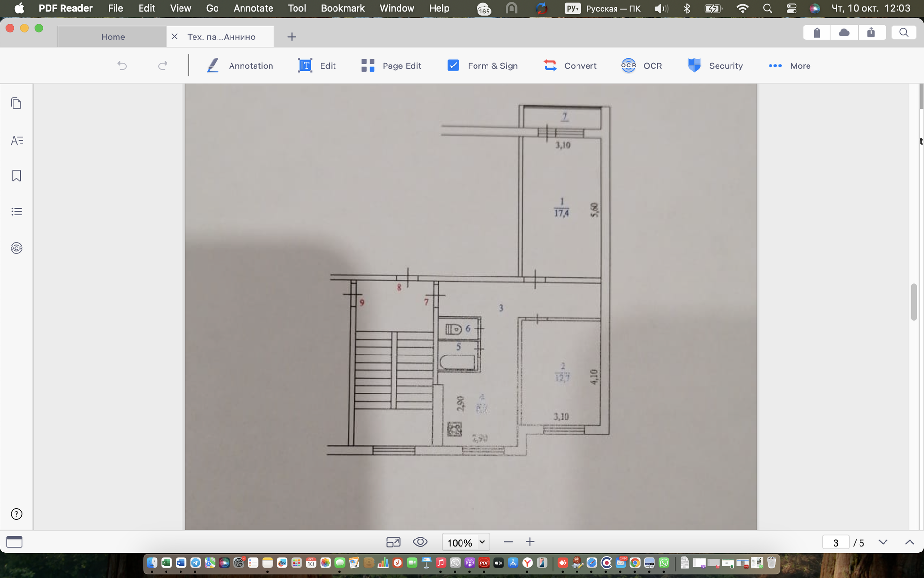Open the help question mark icon
The image size is (924, 578).
(16, 514)
